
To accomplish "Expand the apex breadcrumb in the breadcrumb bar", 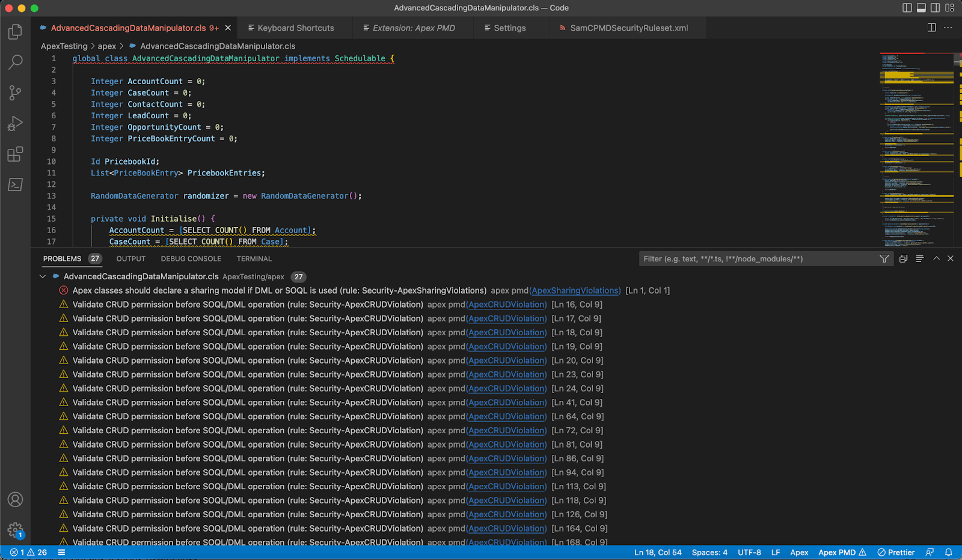I will click(x=106, y=46).
